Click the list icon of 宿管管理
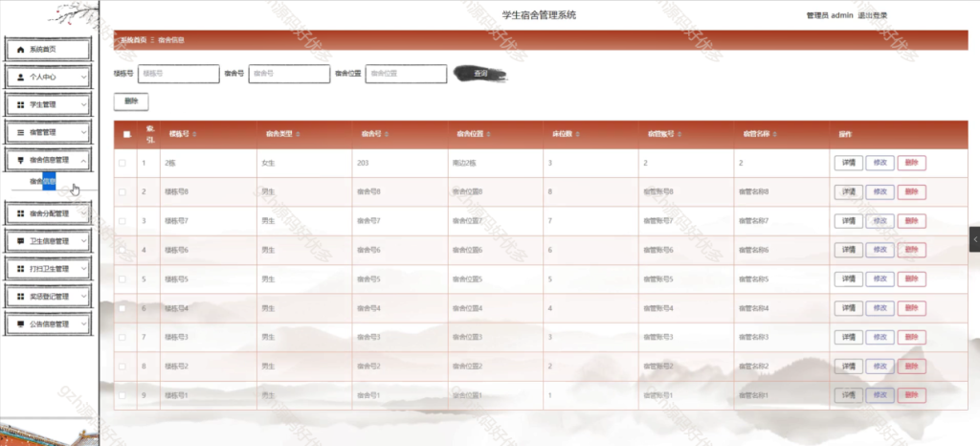 (21, 131)
